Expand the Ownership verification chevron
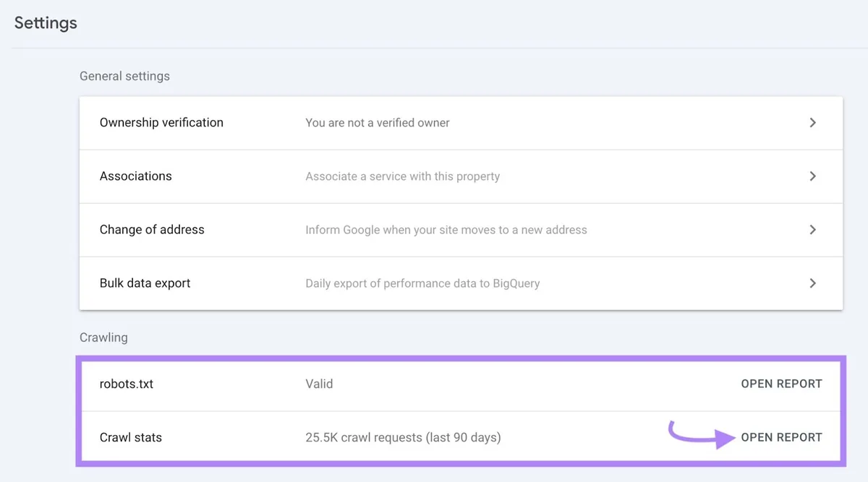 (812, 123)
